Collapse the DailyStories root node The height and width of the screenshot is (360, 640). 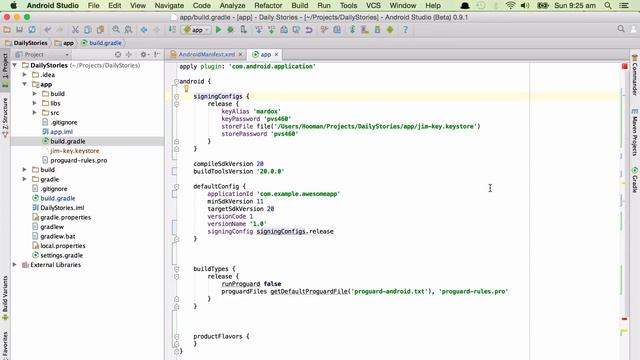pos(15,65)
